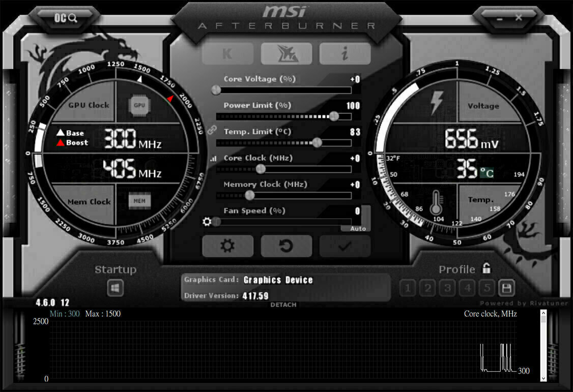Click the 300 MHz GPU clock reading
573x392 pixels.
tap(133, 139)
